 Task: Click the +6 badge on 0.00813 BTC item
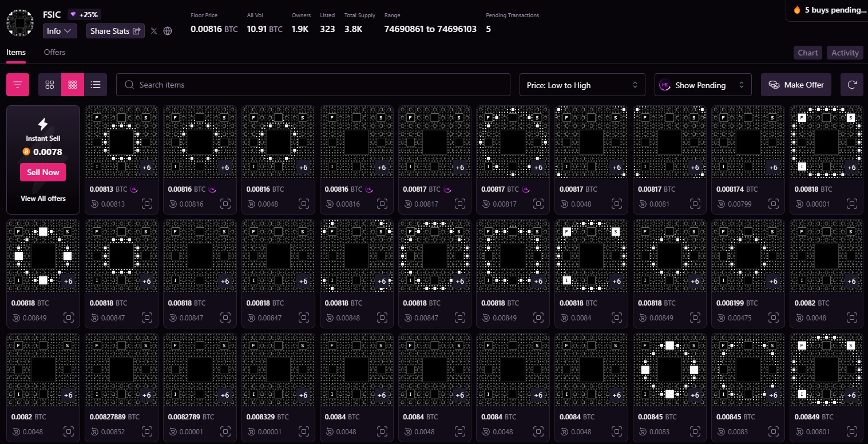pos(146,167)
